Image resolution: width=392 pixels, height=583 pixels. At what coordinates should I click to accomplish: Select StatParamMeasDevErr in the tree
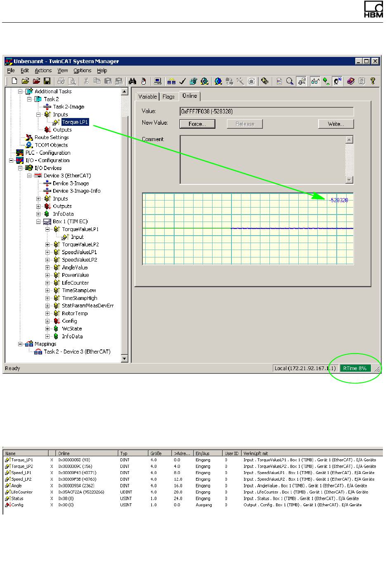(x=88, y=306)
